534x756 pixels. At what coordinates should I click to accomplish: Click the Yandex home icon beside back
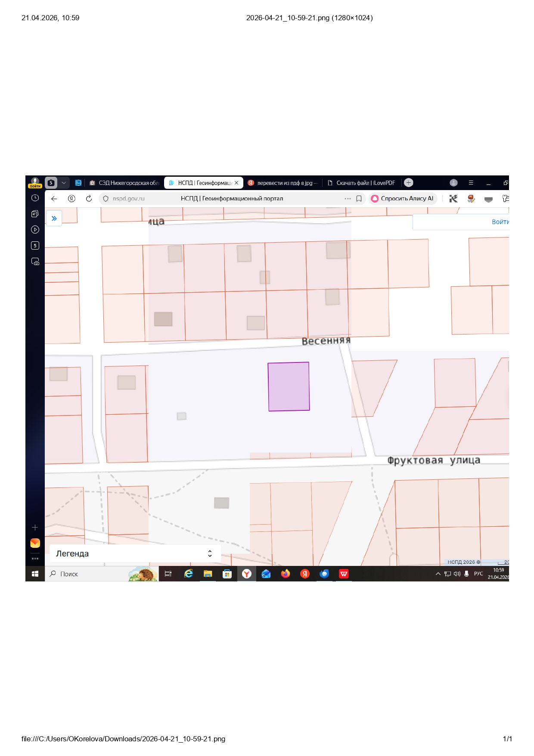coord(71,199)
